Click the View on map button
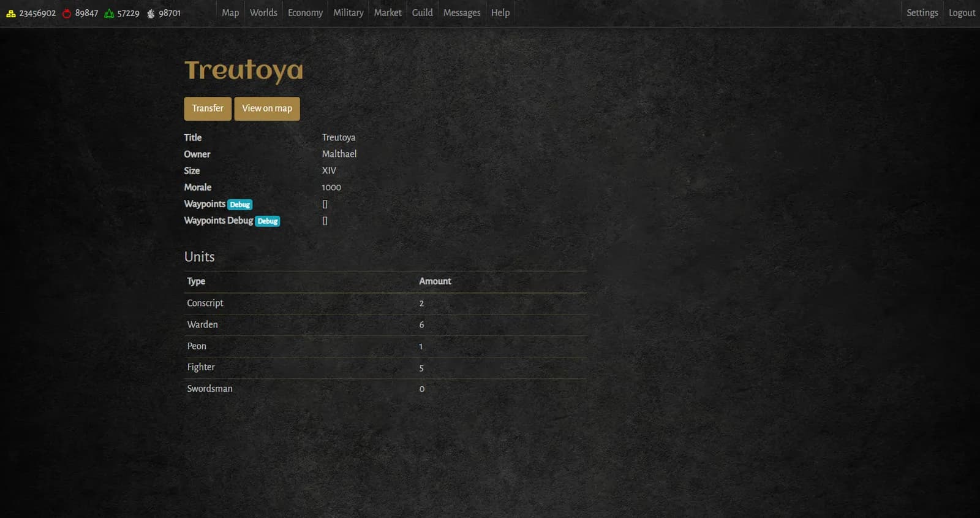980x518 pixels. (x=267, y=109)
